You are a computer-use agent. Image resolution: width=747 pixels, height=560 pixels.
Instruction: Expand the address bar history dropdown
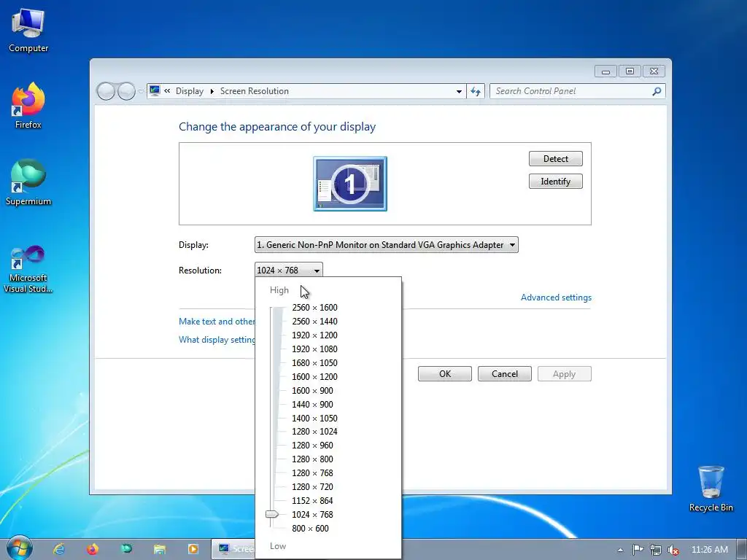coord(459,91)
